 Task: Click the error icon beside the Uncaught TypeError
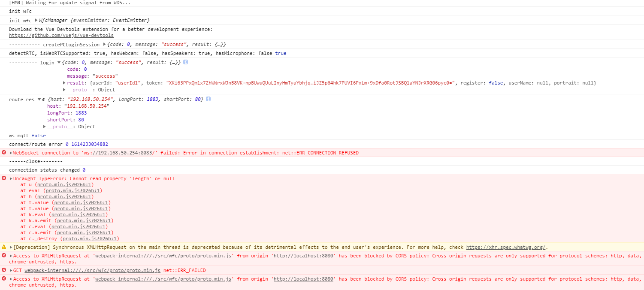click(4, 178)
